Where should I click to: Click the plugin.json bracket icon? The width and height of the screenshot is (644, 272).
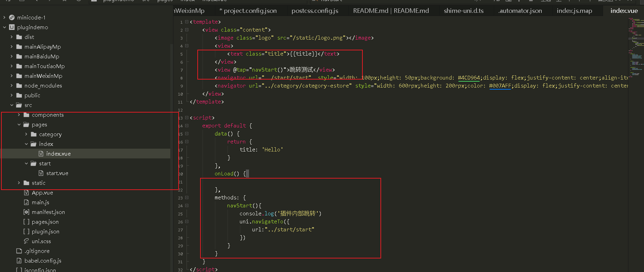click(26, 231)
